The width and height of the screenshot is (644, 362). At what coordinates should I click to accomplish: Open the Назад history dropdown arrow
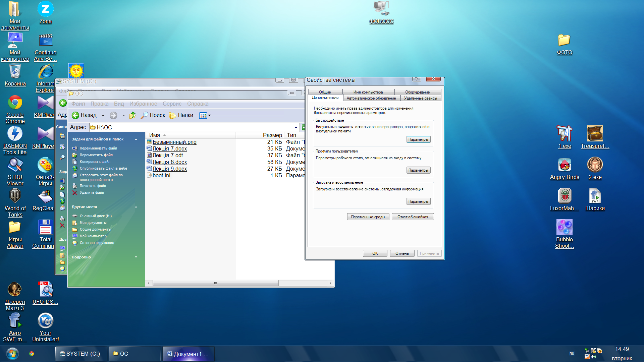pos(103,116)
